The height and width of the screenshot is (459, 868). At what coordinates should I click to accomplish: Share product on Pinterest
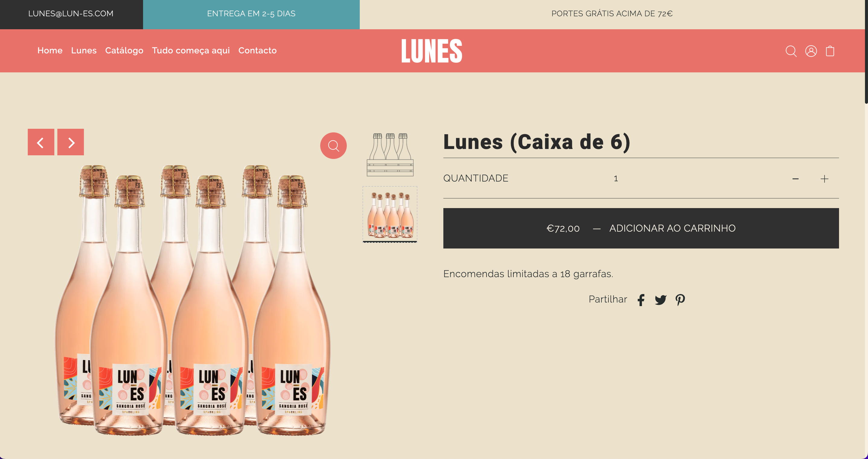tap(680, 300)
